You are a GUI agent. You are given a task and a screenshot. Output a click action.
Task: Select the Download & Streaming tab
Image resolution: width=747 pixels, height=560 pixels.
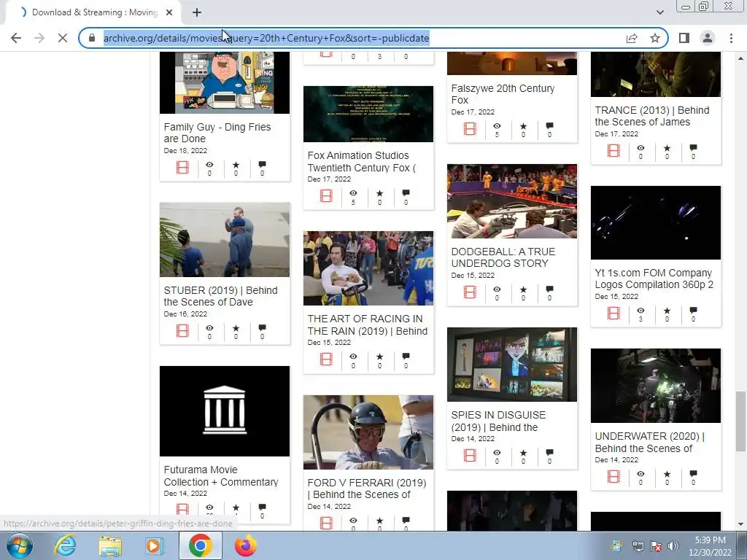click(x=94, y=12)
